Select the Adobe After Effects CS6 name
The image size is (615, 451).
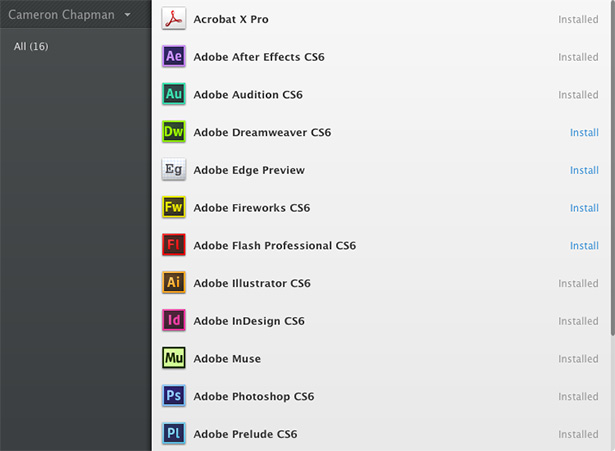(259, 57)
